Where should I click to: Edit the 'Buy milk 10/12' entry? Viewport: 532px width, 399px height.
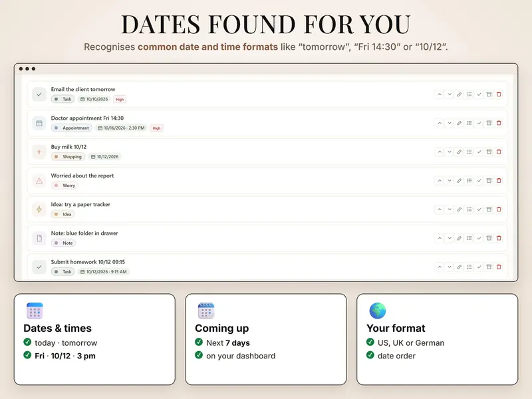click(459, 152)
